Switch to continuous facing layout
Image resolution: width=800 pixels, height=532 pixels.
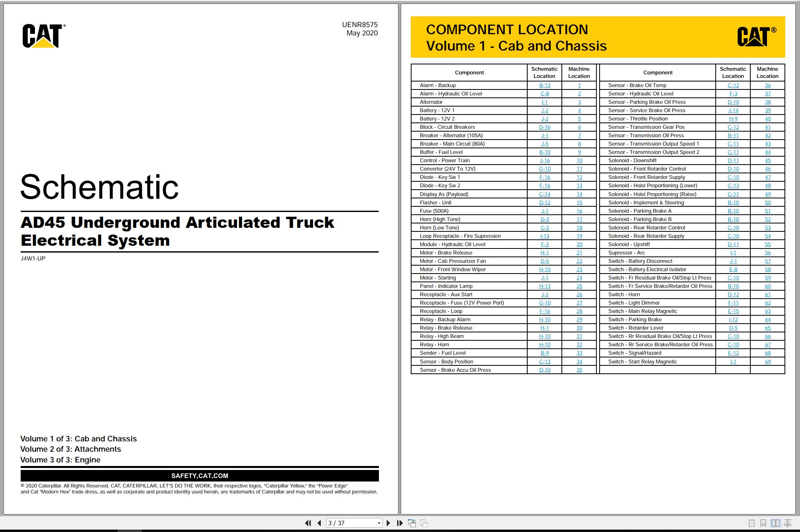(x=787, y=523)
